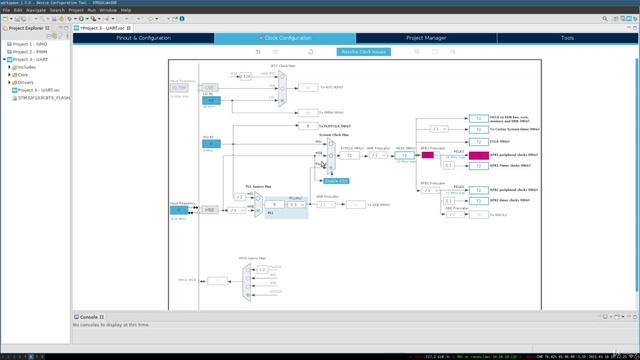The width and height of the screenshot is (640, 360).
Task: Click the Console open console icon
Action: [x=618, y=317]
